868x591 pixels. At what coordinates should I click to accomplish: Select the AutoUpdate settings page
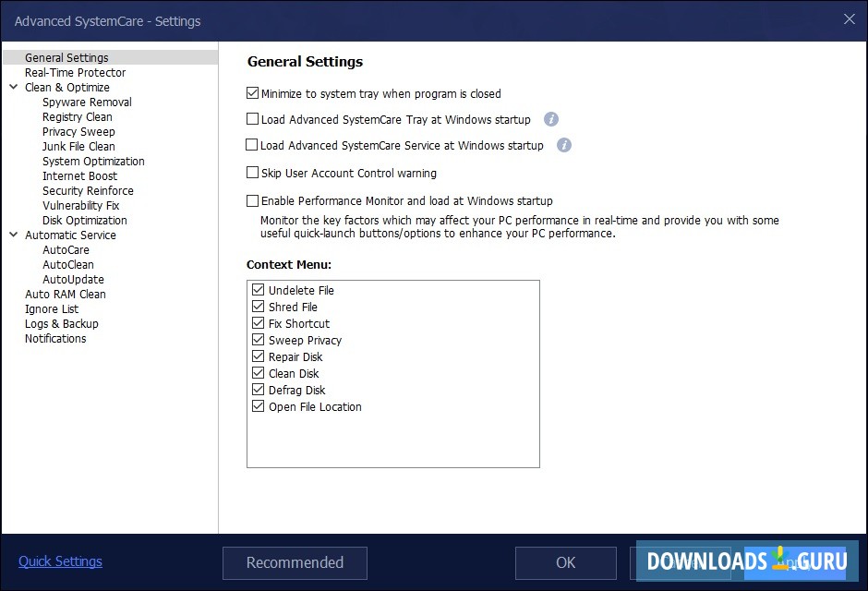coord(73,279)
